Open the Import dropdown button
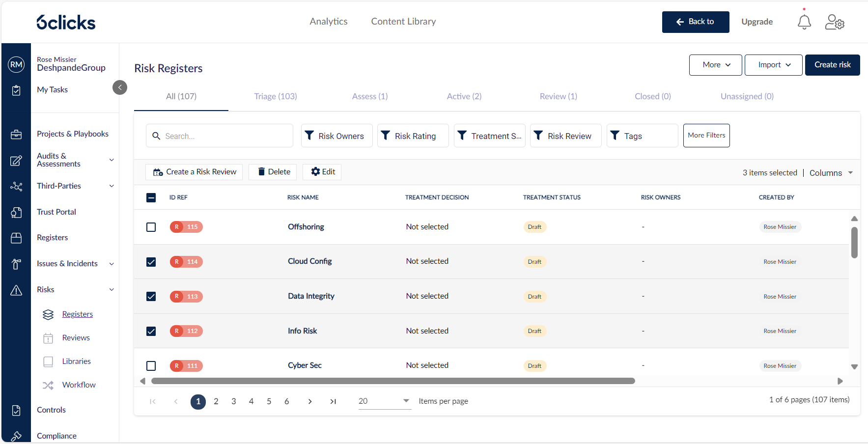The height and width of the screenshot is (444, 868). tap(773, 65)
